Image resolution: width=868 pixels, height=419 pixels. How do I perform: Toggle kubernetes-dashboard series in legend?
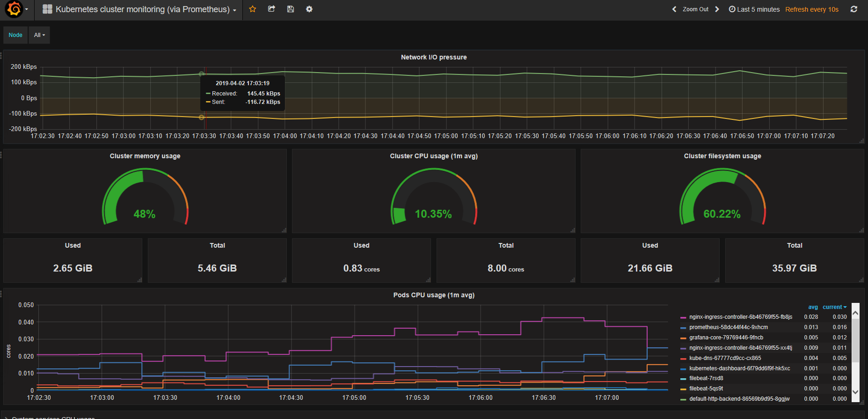[x=740, y=368]
